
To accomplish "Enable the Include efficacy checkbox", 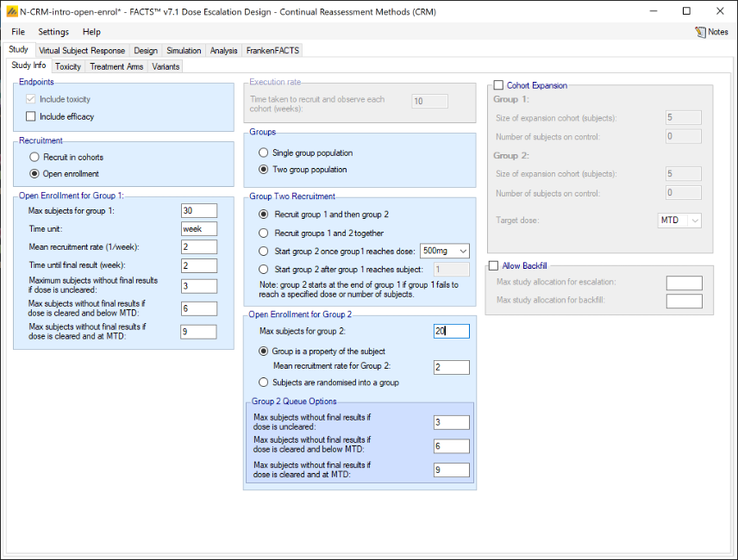I will pos(32,116).
